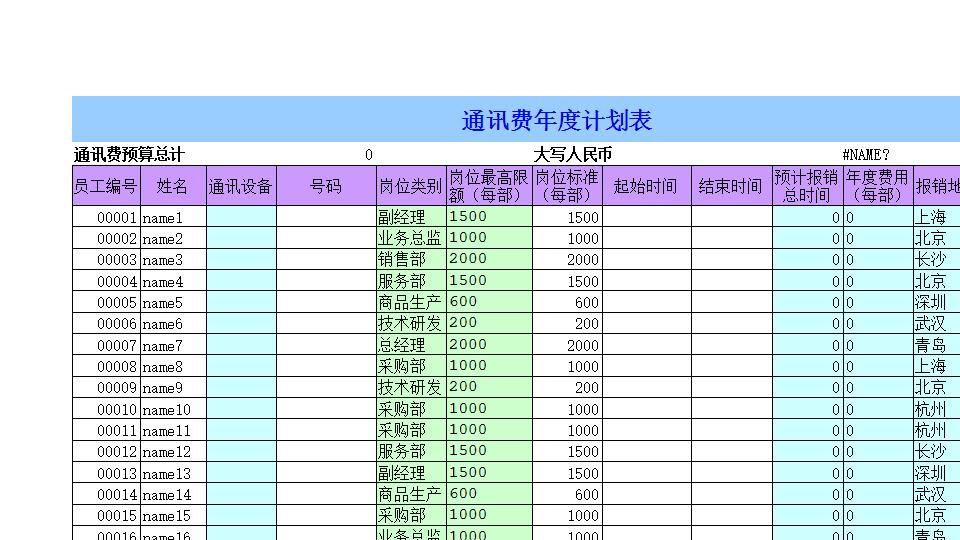
Task: Select the 结束时间 column header
Action: tap(732, 186)
